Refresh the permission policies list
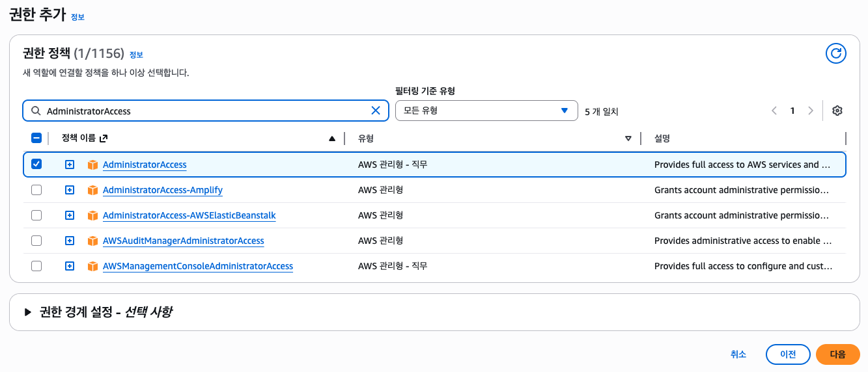This screenshot has width=868, height=372. point(836,53)
